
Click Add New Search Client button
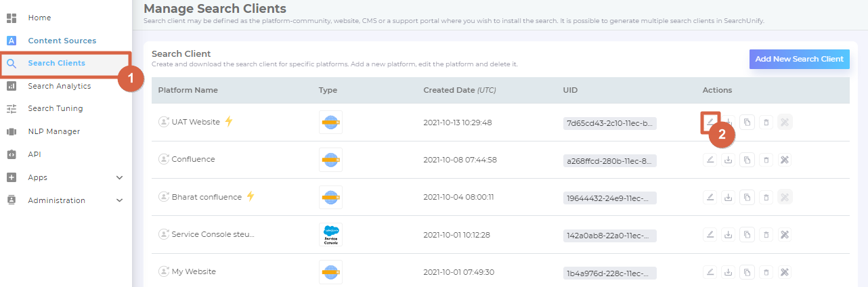(x=799, y=59)
